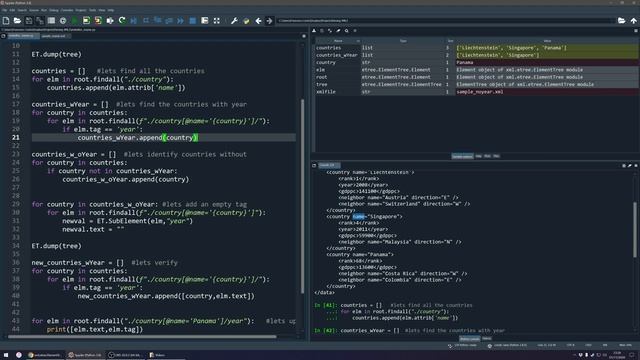
Task: Create a new file with toolbar icon
Action: click(6, 20)
